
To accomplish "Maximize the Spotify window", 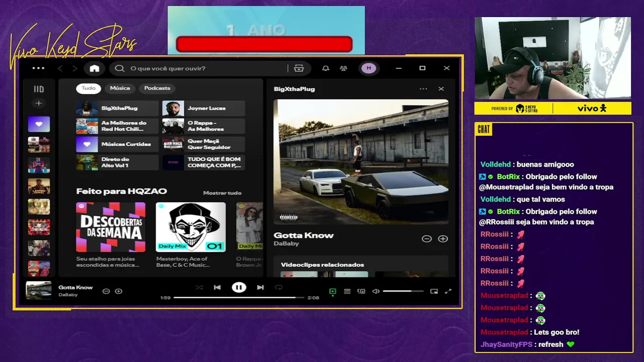I will point(423,68).
